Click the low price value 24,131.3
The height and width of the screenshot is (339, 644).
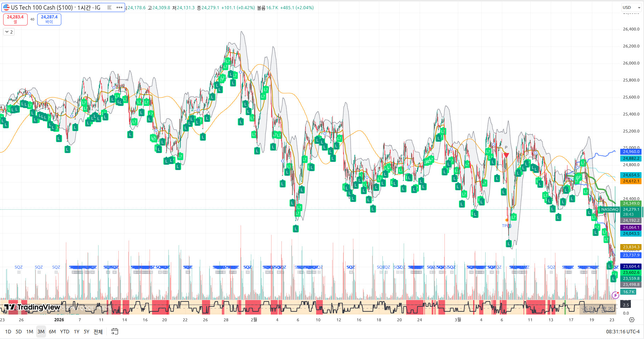[186, 7]
